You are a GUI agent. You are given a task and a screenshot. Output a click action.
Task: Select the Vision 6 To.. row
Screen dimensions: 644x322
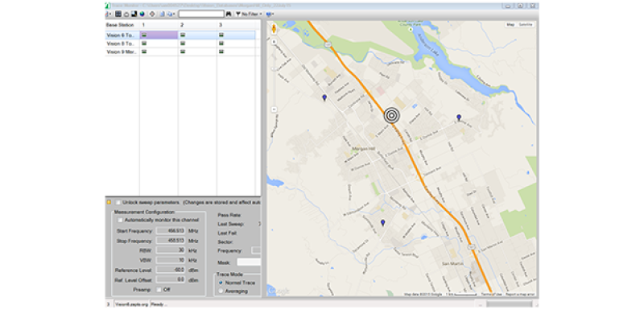[x=180, y=35]
